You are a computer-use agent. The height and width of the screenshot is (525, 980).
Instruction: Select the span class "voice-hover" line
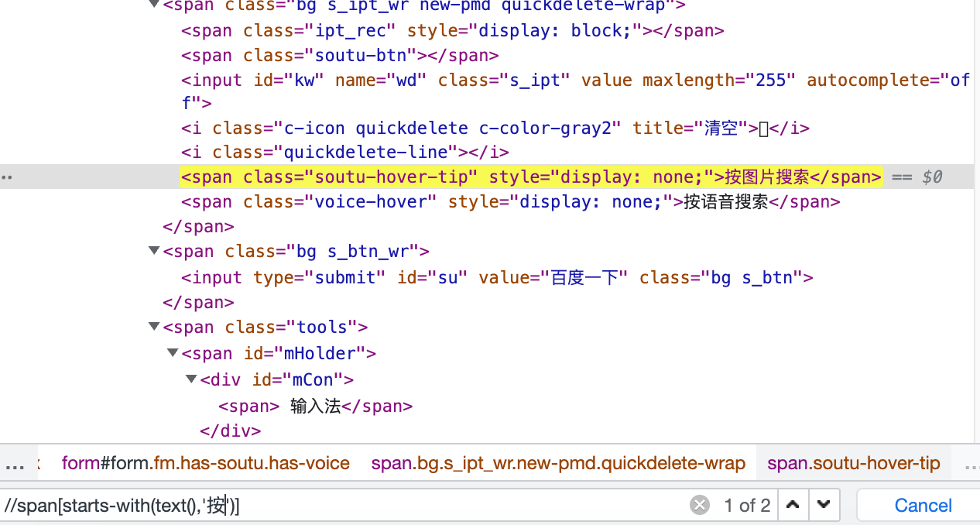tap(510, 202)
